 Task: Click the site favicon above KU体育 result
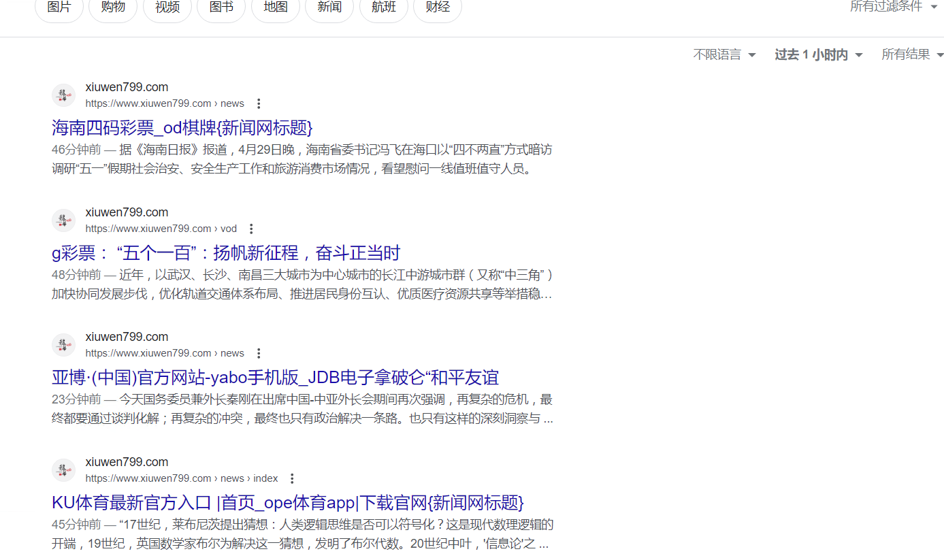[x=64, y=470]
